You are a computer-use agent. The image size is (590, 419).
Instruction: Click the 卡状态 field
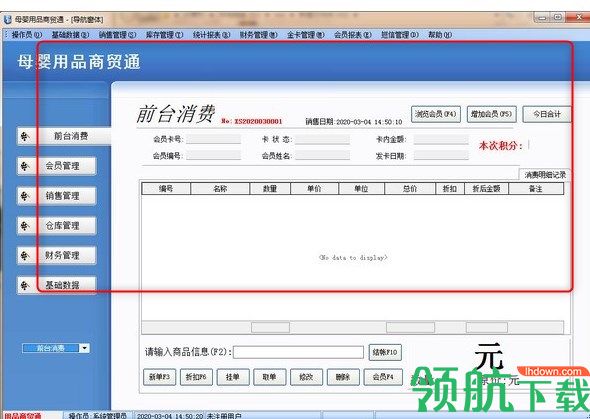point(322,140)
